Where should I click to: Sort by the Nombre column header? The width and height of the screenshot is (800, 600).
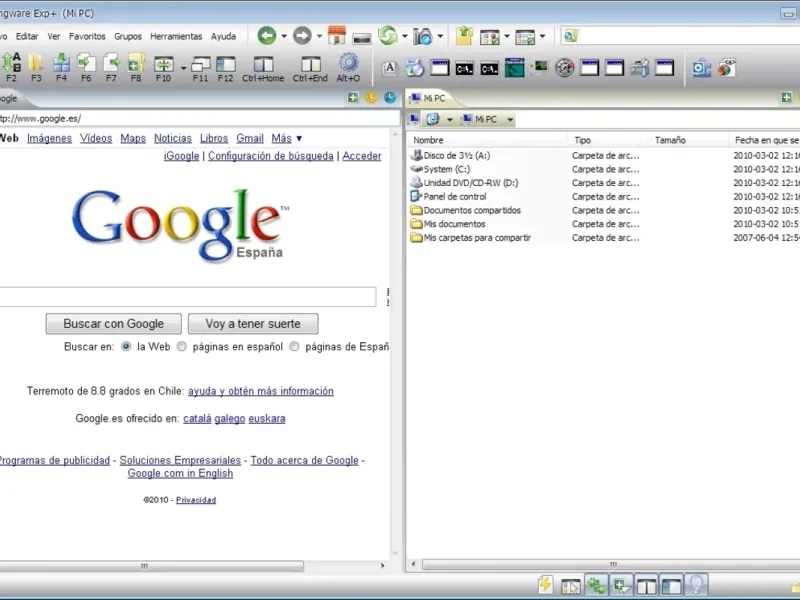487,140
